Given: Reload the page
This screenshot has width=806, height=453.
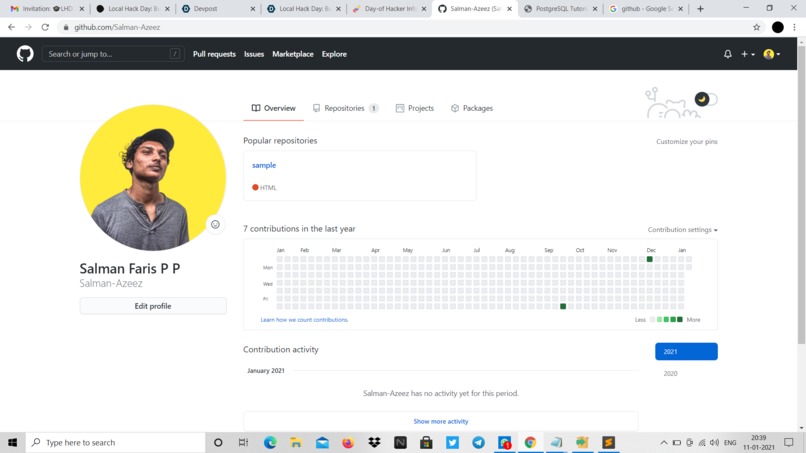Looking at the screenshot, I should 45,27.
